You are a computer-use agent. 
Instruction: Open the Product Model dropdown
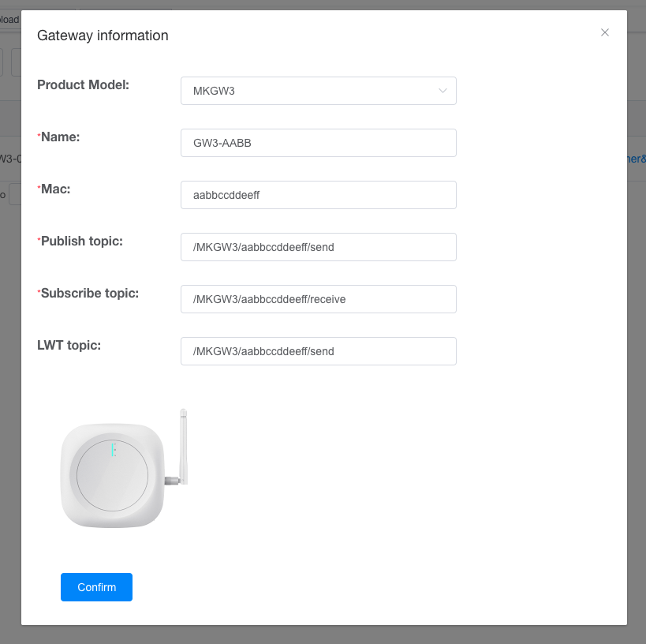[x=318, y=91]
